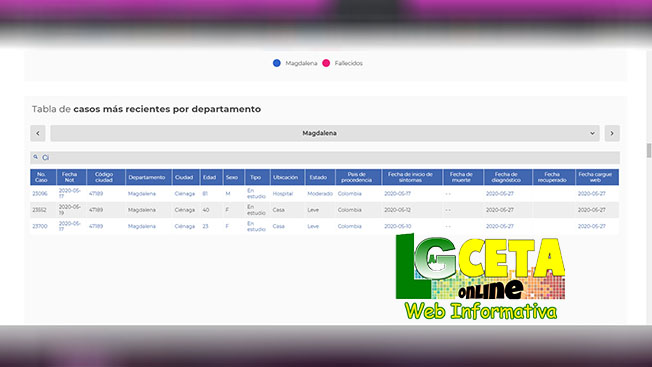Click the page vertical scrollbar thumb

(x=649, y=150)
